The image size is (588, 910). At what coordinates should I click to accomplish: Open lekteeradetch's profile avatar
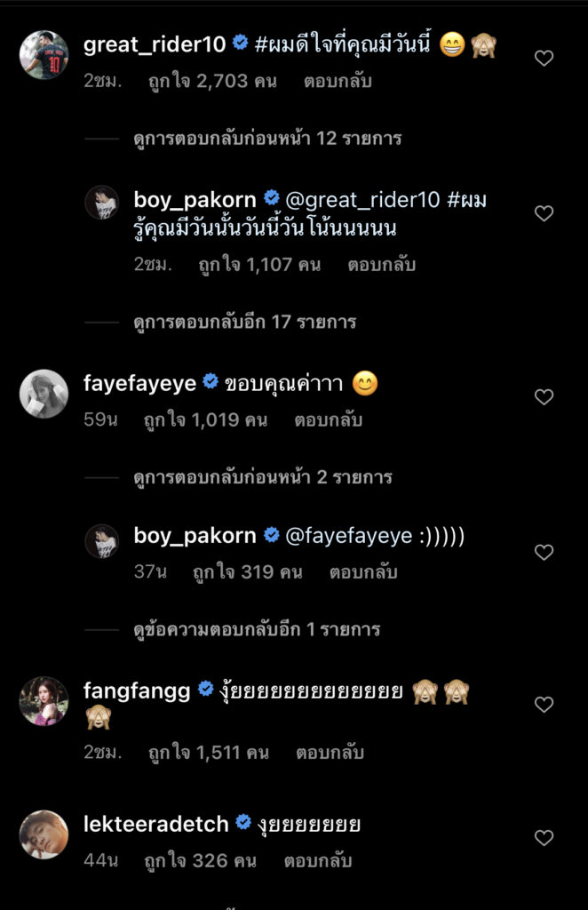[44, 834]
